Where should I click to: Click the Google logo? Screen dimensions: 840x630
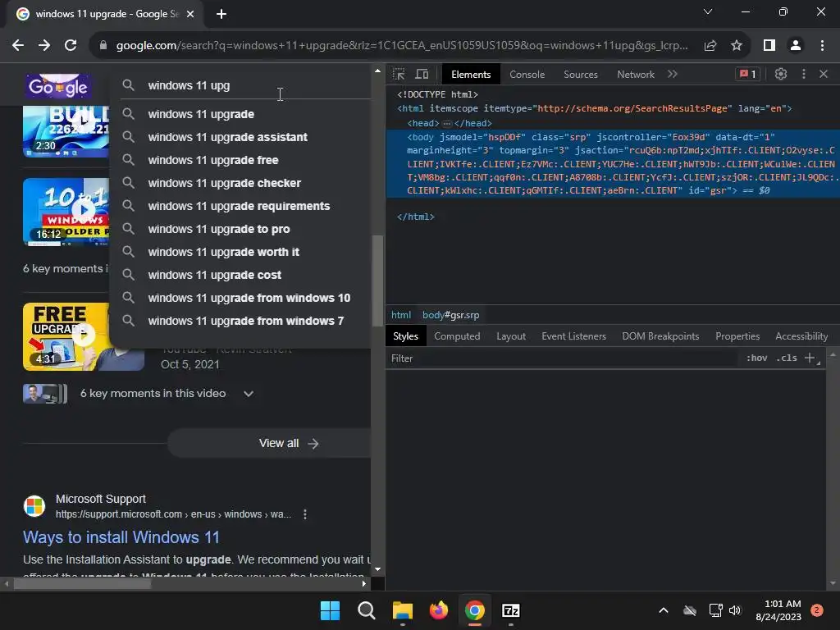point(58,86)
